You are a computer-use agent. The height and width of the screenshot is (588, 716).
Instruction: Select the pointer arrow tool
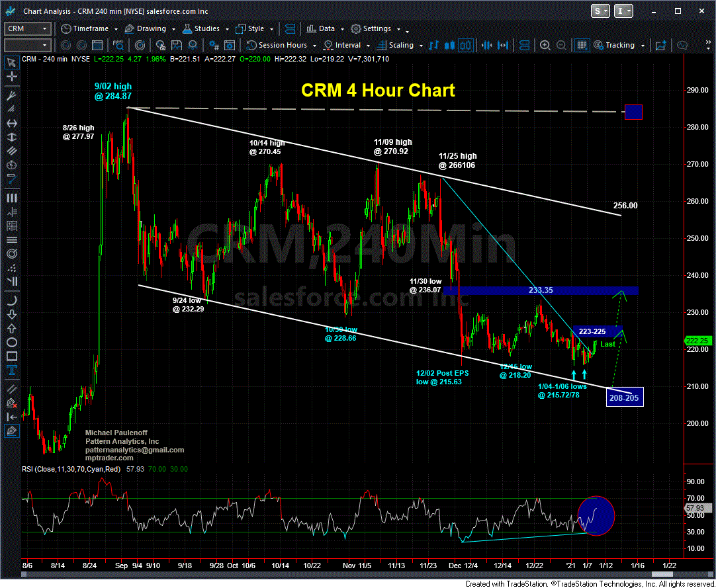(13, 62)
